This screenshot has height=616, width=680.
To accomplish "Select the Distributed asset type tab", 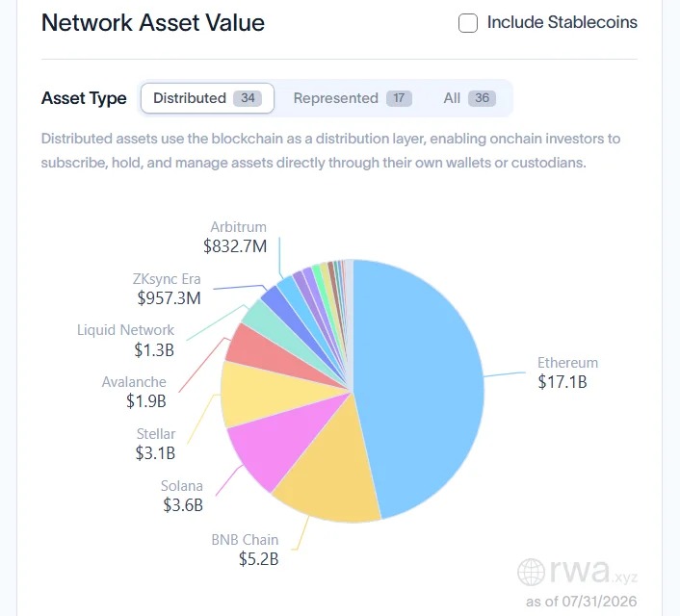I will point(207,98).
